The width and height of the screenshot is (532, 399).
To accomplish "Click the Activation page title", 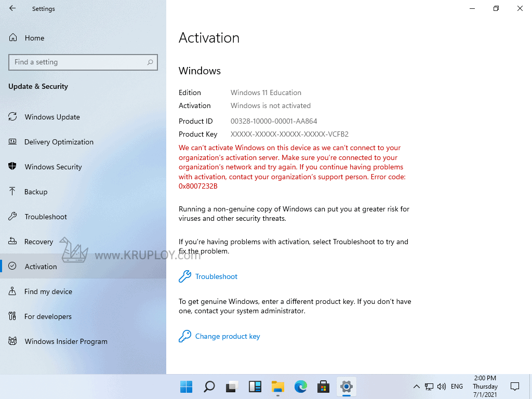I will pos(209,37).
